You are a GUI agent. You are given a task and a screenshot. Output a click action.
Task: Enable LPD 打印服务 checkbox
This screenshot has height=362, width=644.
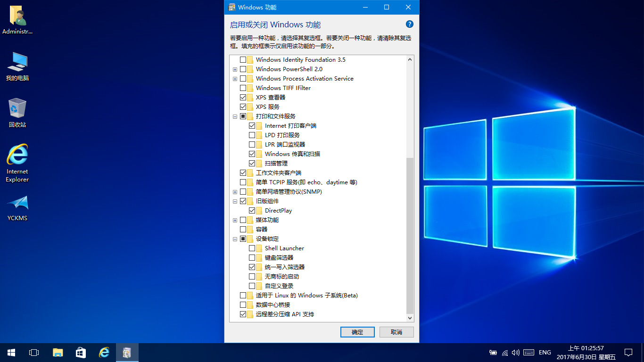pyautogui.click(x=252, y=135)
